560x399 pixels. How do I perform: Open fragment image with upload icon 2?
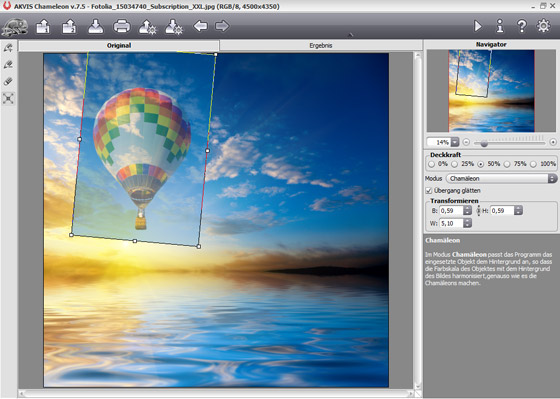(x=69, y=27)
